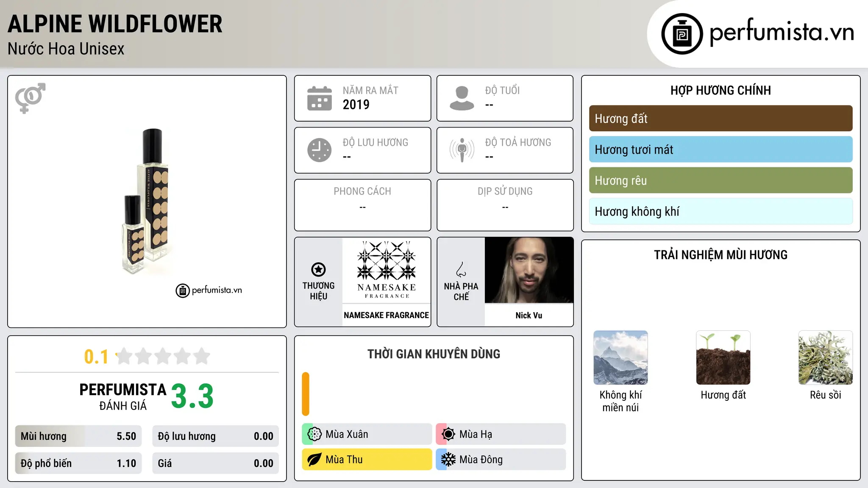Screen dimensions: 868x488
Task: Select the Mùa Đông season button
Action: pos(501,460)
